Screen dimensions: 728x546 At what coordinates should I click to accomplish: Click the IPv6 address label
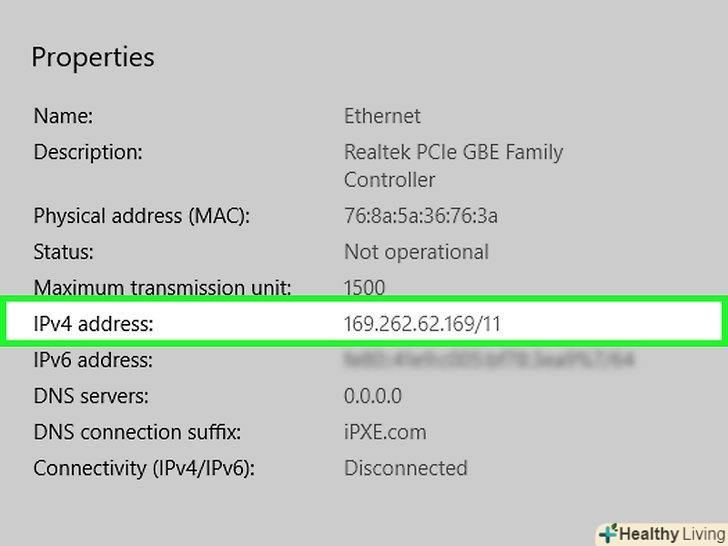pos(93,360)
